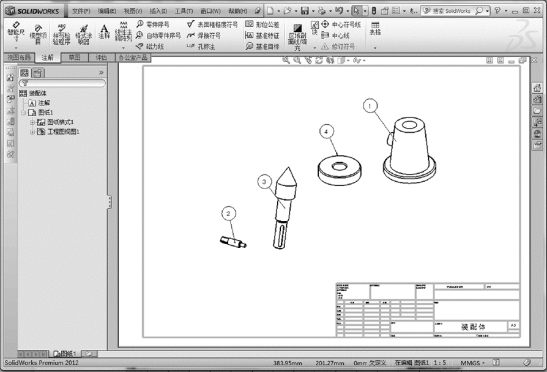
Task: Click the Model Items tool icon
Action: pyautogui.click(x=38, y=34)
